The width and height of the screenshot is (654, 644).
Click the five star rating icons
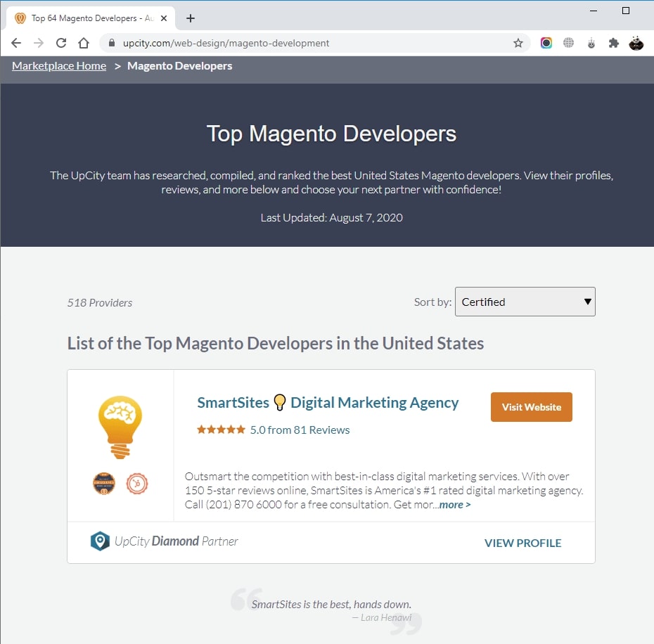[x=221, y=430]
